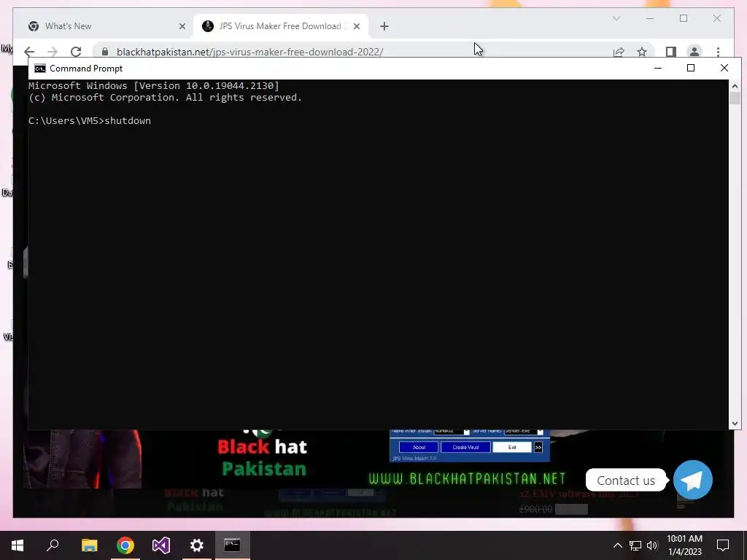Open File Explorer from taskbar
The image size is (747, 560).
[x=89, y=545]
